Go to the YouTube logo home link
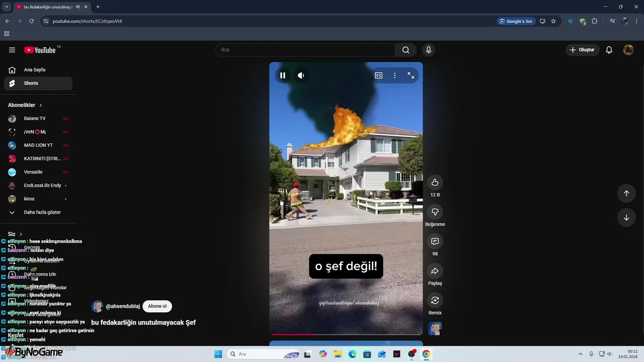 40,50
